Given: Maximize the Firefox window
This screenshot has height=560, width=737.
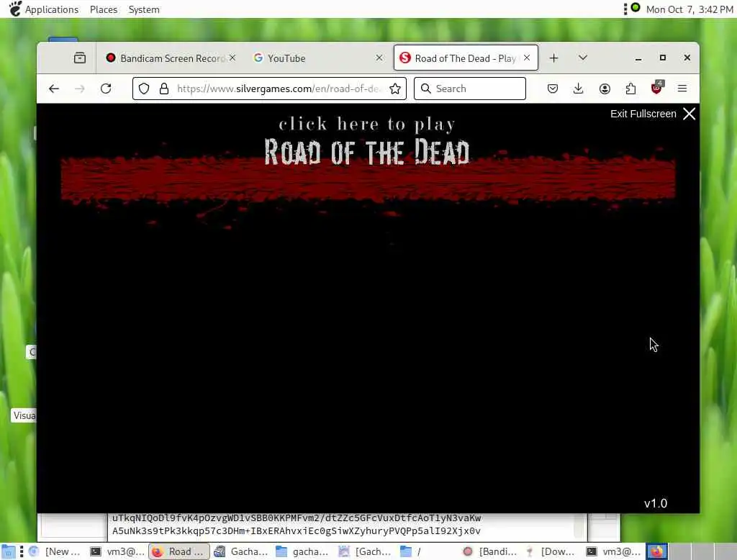Looking at the screenshot, I should coord(663,58).
